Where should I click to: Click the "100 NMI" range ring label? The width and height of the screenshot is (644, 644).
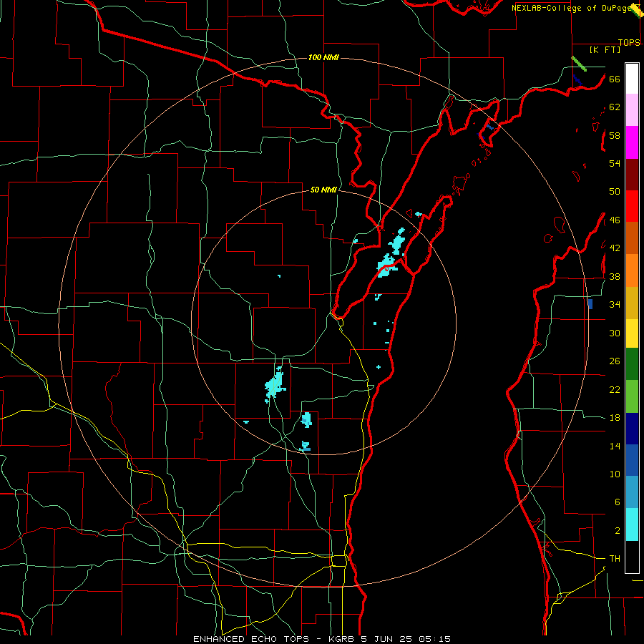(x=323, y=57)
